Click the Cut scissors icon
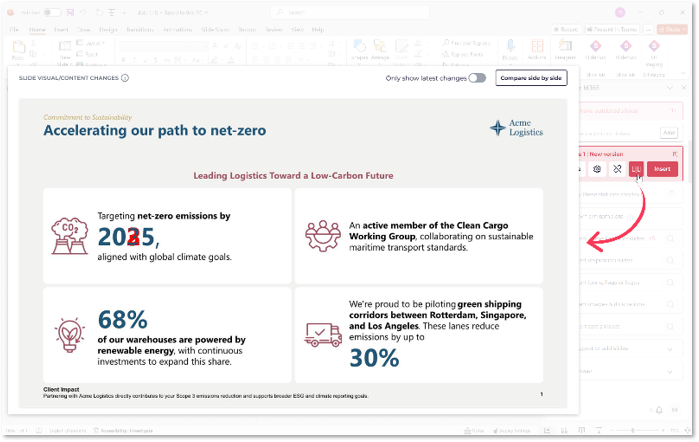699x442 pixels. 33,44
